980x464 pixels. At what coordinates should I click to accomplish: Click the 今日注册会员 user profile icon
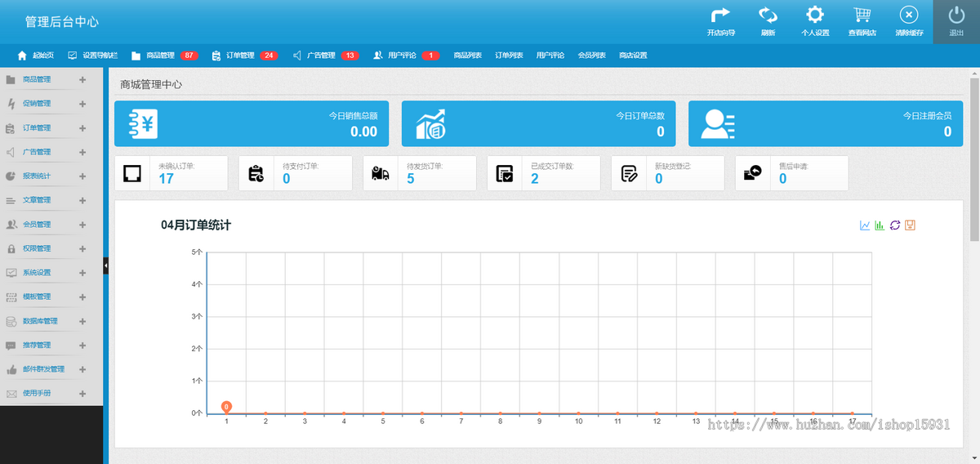tap(718, 123)
